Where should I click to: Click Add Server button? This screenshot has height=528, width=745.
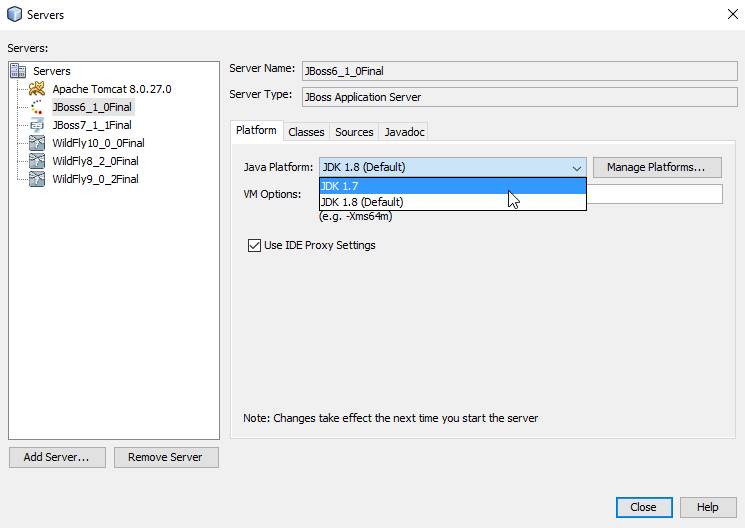point(57,457)
